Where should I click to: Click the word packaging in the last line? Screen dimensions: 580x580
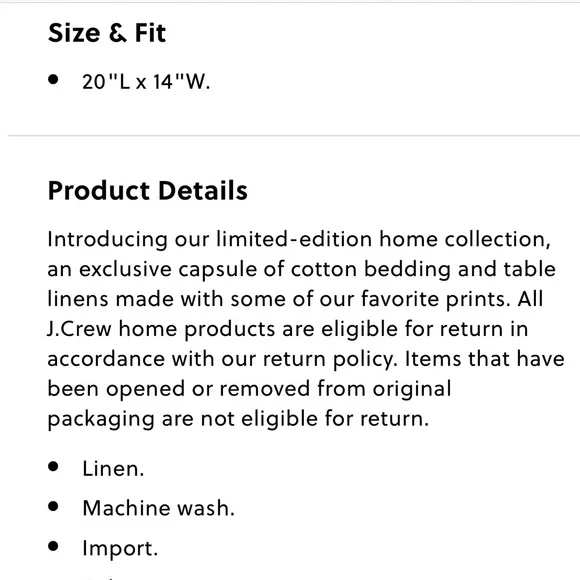(x=101, y=420)
